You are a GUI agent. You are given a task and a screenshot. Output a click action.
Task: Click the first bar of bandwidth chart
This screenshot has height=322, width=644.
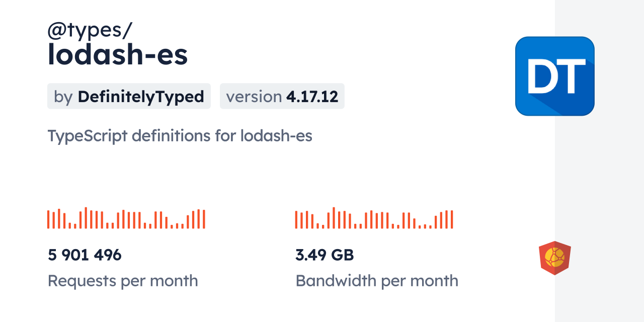(296, 220)
